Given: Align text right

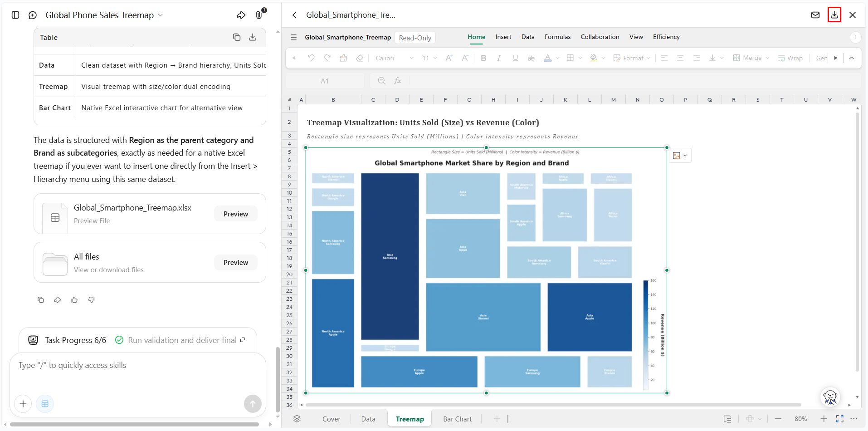Looking at the screenshot, I should 697,58.
